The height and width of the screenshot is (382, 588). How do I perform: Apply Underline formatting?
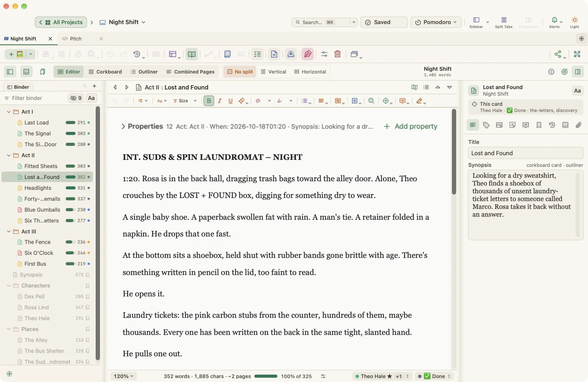coord(231,101)
